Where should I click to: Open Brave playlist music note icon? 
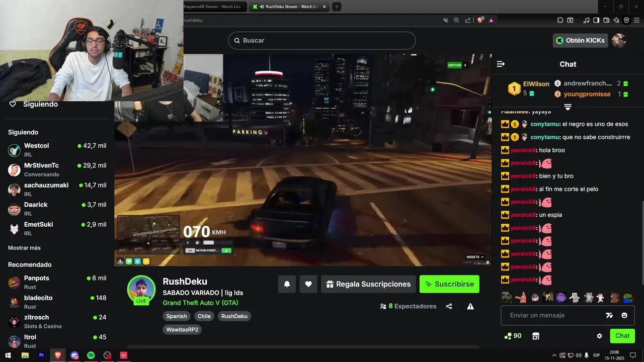[x=586, y=20]
